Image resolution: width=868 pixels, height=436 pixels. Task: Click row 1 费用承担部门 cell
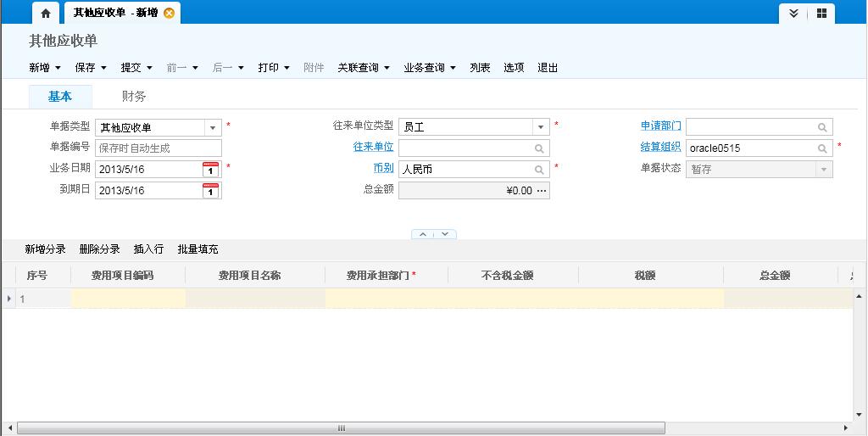[387, 299]
